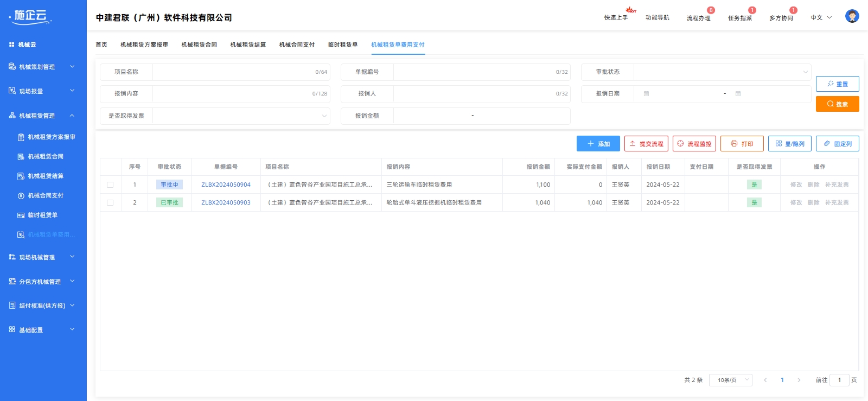This screenshot has height=401, width=868.
Task: Click the user avatar icon
Action: point(852,16)
